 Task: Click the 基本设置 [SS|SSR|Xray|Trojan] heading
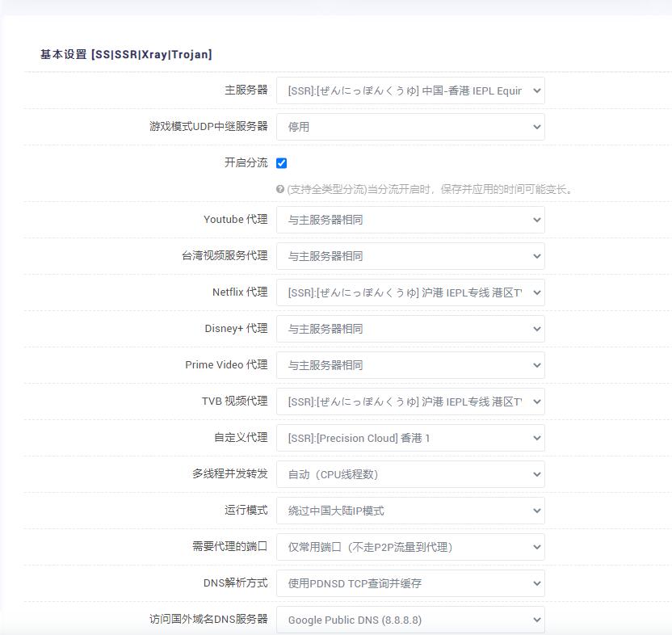pos(126,54)
